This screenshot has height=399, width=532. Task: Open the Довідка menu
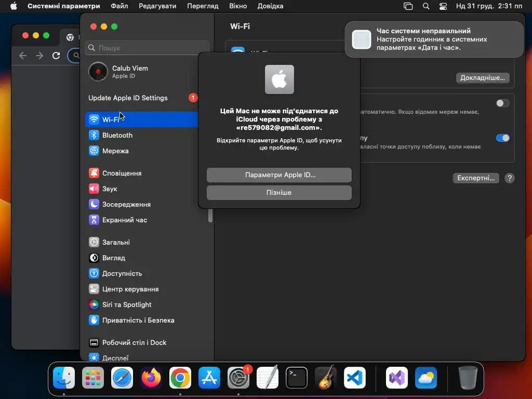click(270, 6)
